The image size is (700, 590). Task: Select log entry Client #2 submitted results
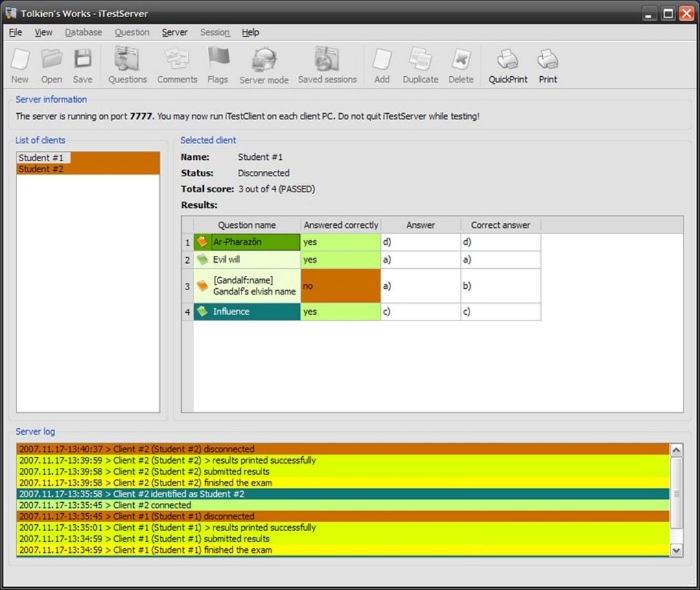coord(343,471)
